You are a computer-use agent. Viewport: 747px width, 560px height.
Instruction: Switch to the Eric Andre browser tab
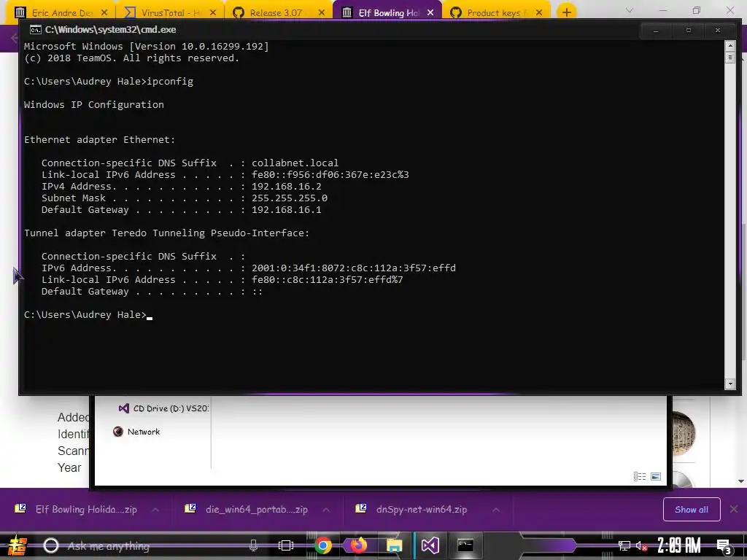60,12
